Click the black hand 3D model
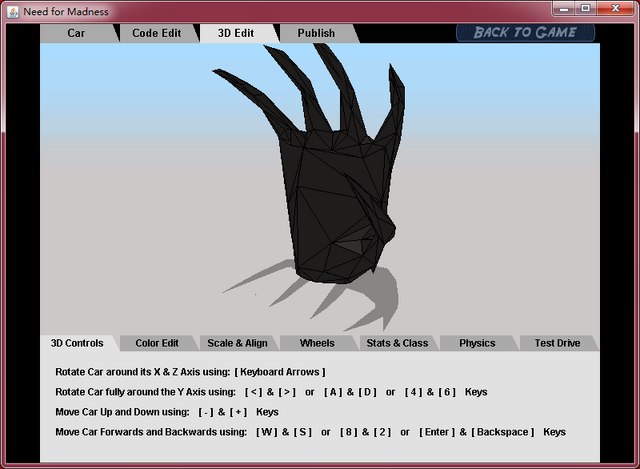 (331, 196)
